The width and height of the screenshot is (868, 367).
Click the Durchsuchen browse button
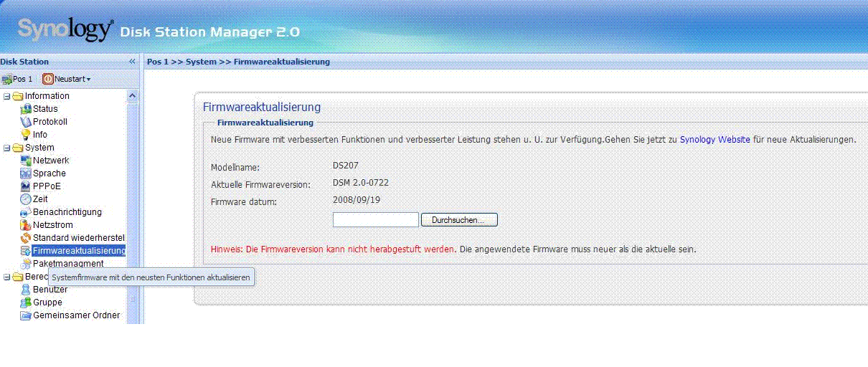(459, 220)
